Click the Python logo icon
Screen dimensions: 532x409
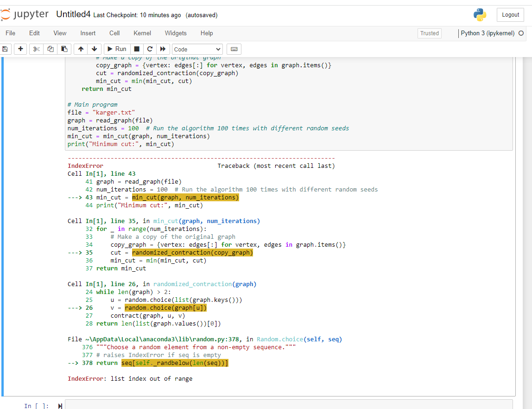(x=480, y=15)
